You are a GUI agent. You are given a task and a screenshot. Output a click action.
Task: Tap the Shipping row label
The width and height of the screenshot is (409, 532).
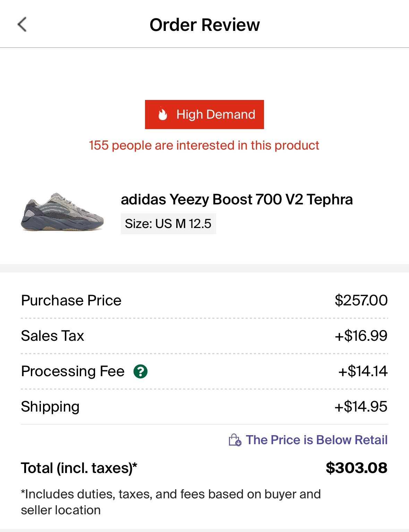tap(50, 407)
